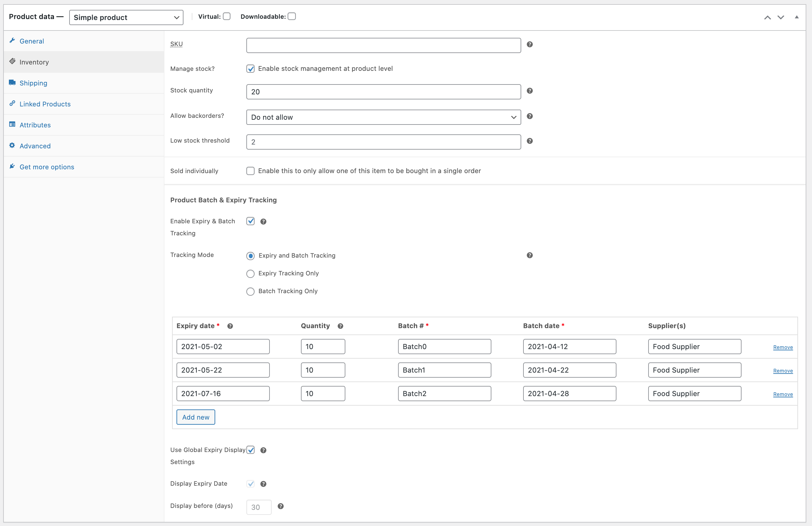Click the gear icon beside Advanced

tap(12, 146)
